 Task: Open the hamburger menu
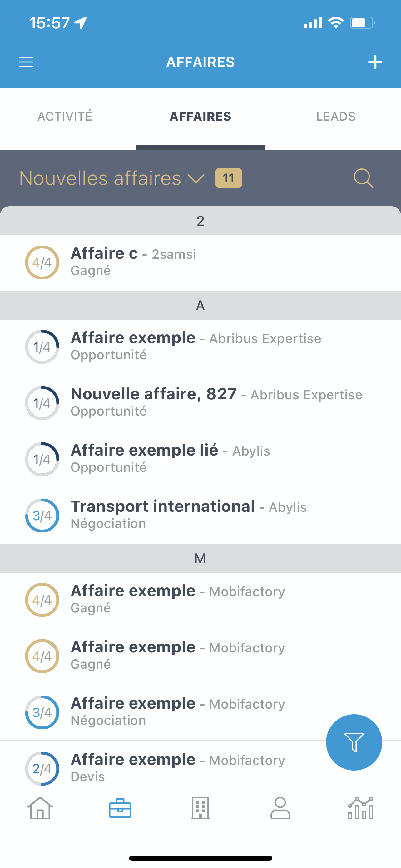click(x=26, y=62)
